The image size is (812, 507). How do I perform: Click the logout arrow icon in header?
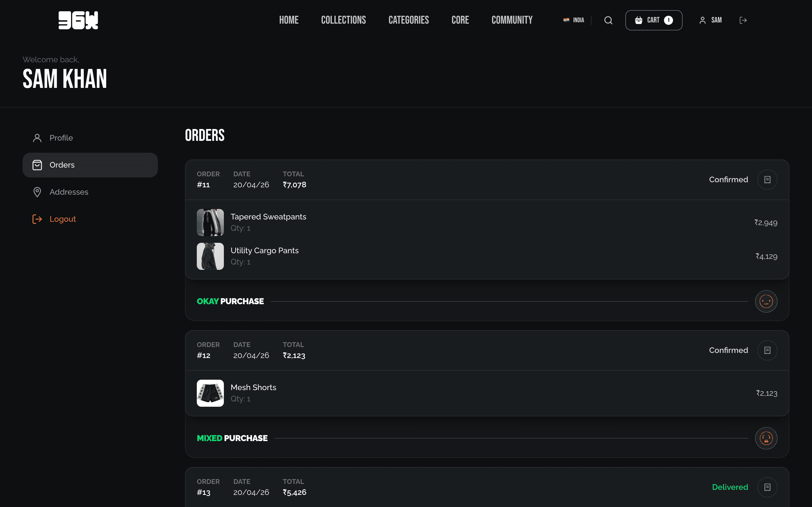pos(743,21)
